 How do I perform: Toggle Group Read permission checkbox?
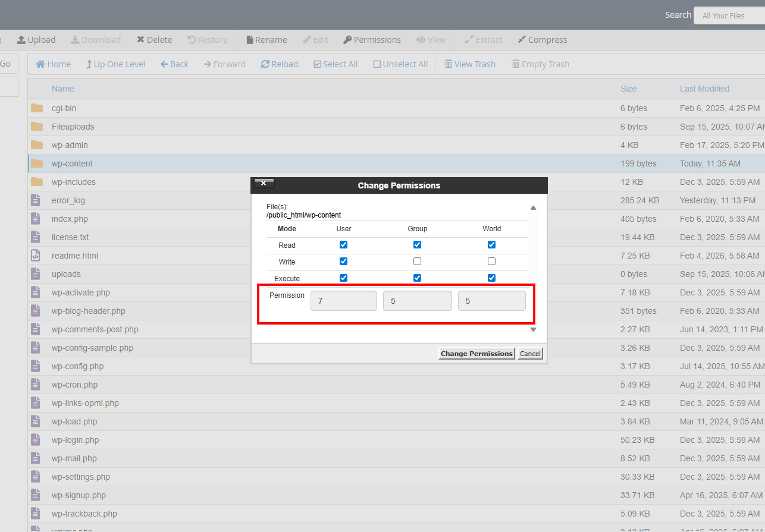tap(417, 244)
